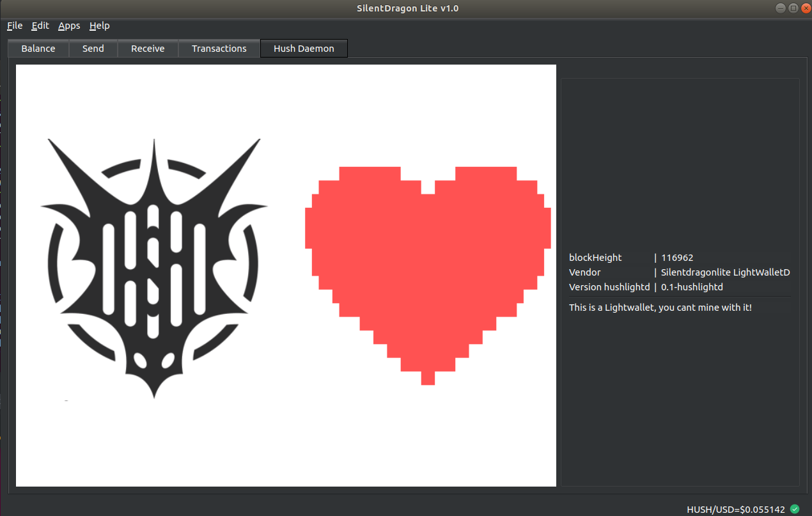This screenshot has width=812, height=516.
Task: Maximize the SilentDragon Lite window
Action: (793, 8)
